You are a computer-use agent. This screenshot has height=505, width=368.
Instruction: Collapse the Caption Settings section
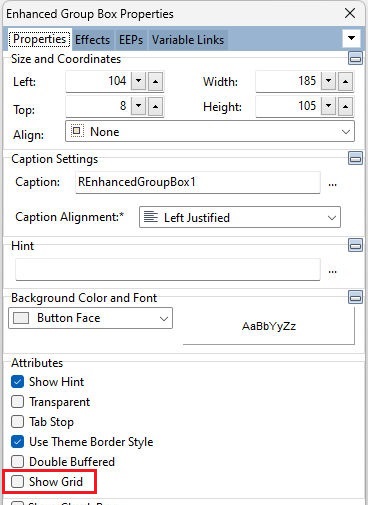[355, 158]
